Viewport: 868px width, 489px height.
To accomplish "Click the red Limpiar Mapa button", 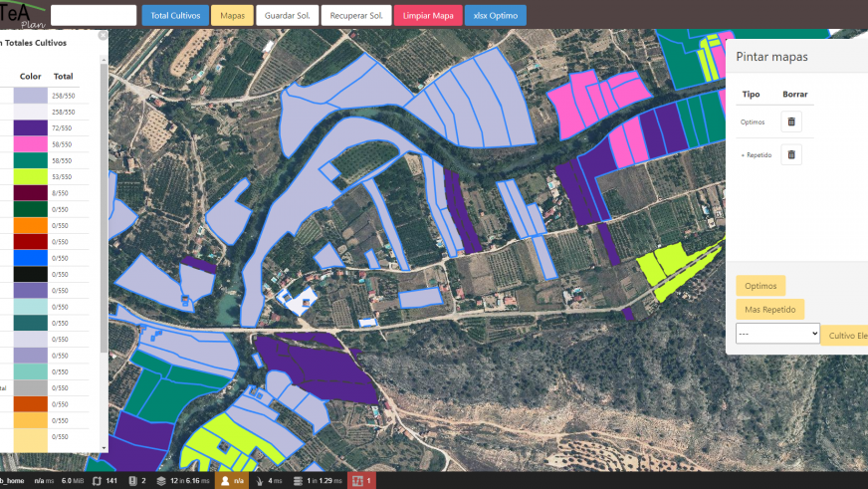I will [x=427, y=16].
